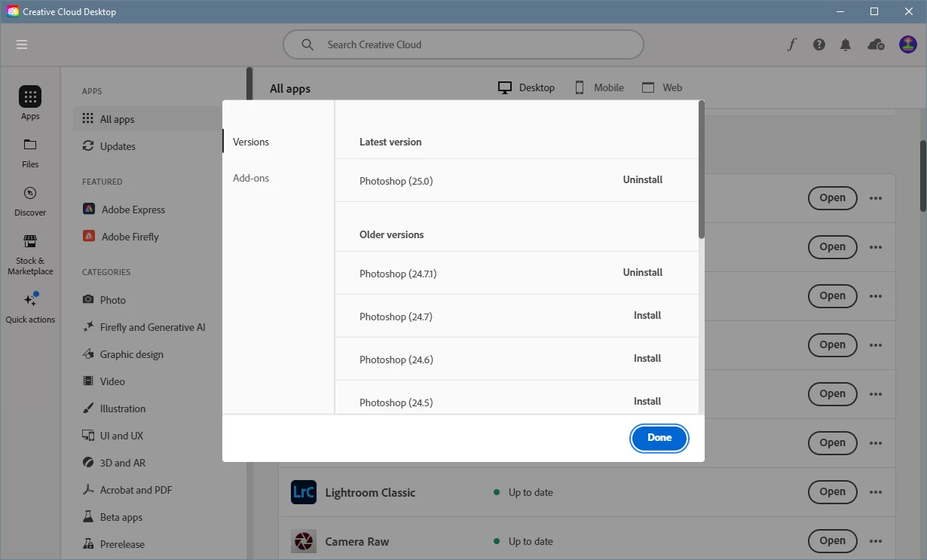Open Stock & Marketplace icon

[30, 241]
